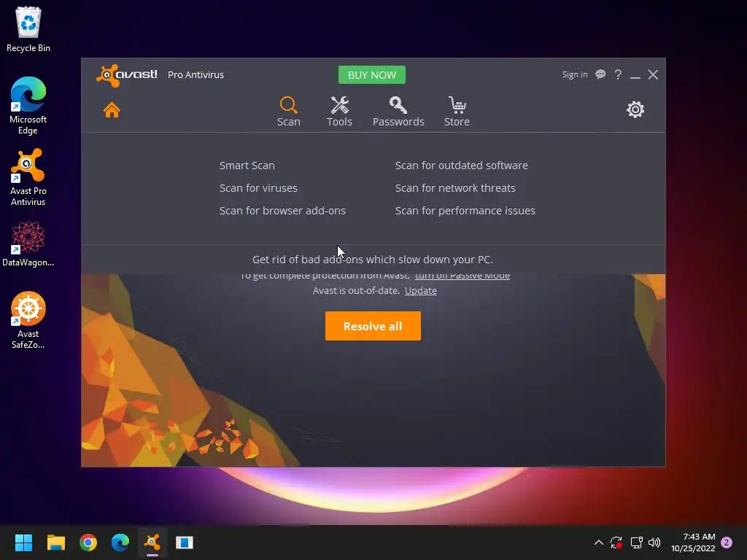Select Scan for viruses
The image size is (747, 560).
[258, 187]
